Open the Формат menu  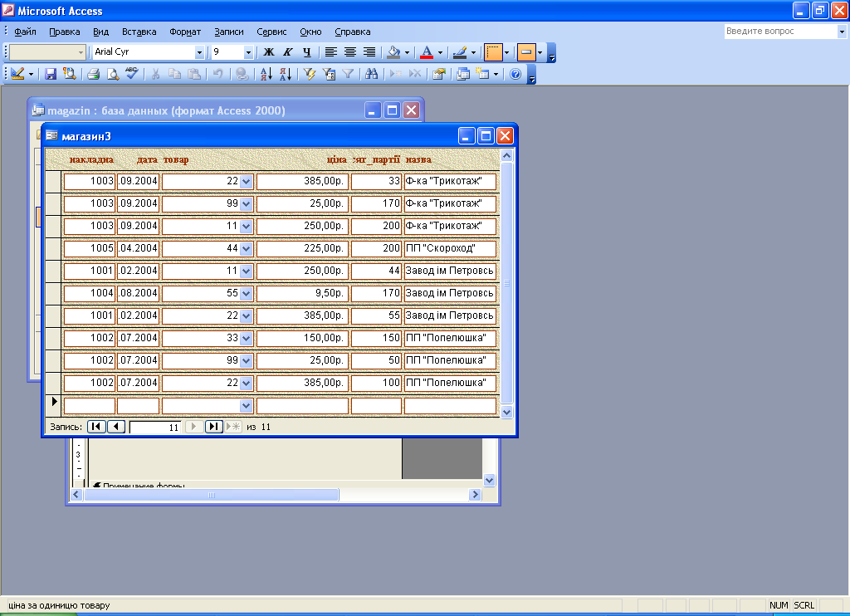[x=185, y=32]
